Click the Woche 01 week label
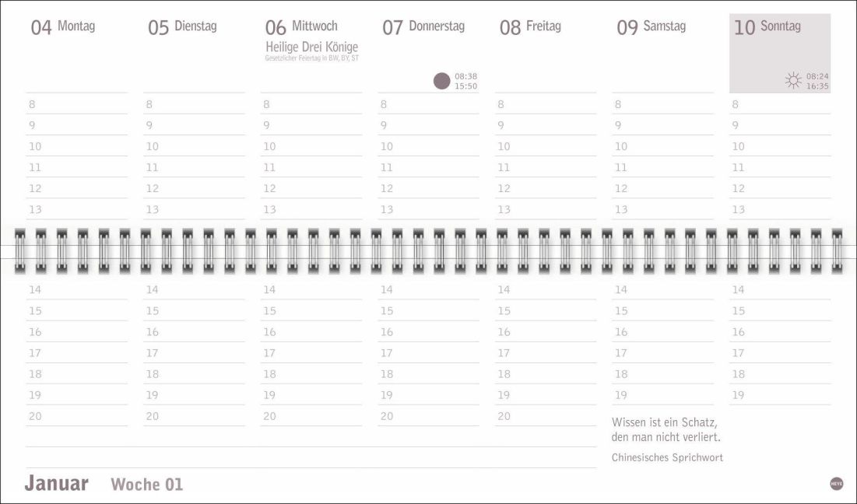Screen dimensions: 857x504 [x=146, y=485]
